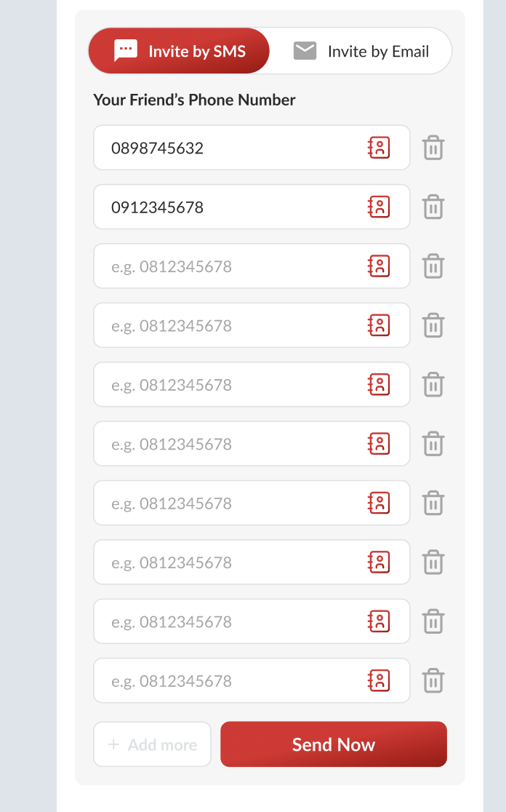
Task: Select the Invite by SMS tab
Action: [x=180, y=52]
